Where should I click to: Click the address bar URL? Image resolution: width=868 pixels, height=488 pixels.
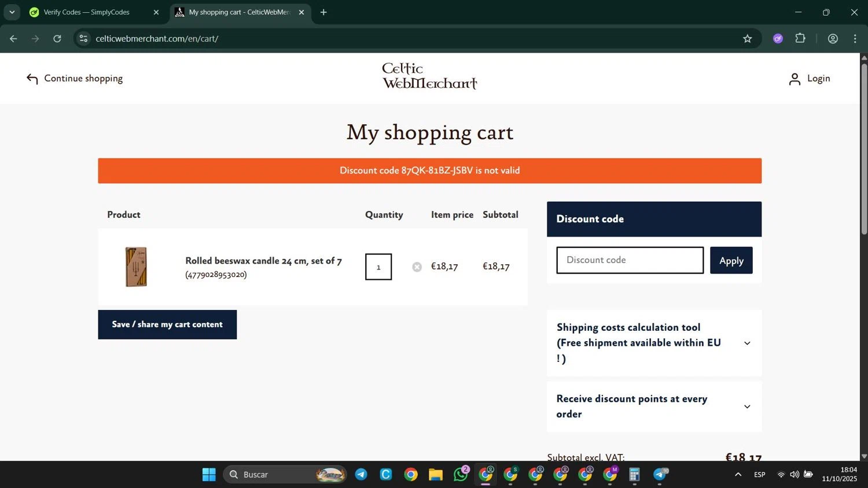pyautogui.click(x=157, y=39)
